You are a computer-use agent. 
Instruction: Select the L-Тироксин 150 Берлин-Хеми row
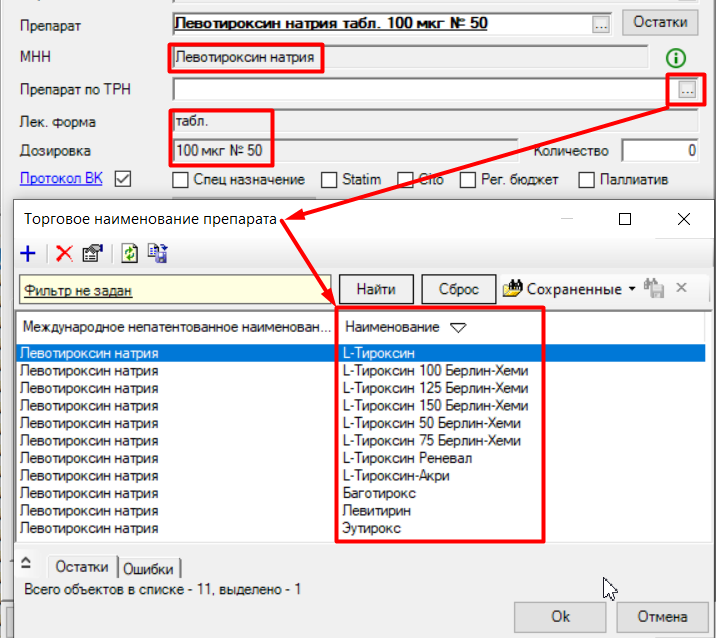pyautogui.click(x=361, y=406)
